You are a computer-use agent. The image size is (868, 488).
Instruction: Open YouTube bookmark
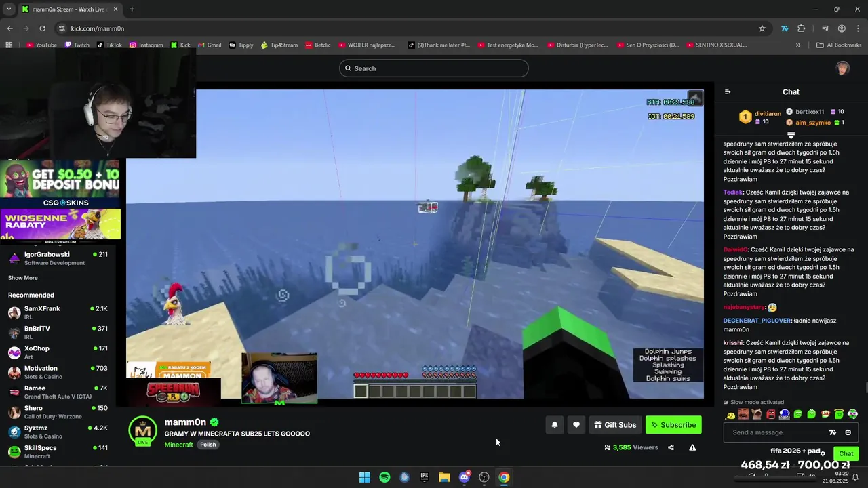point(41,45)
